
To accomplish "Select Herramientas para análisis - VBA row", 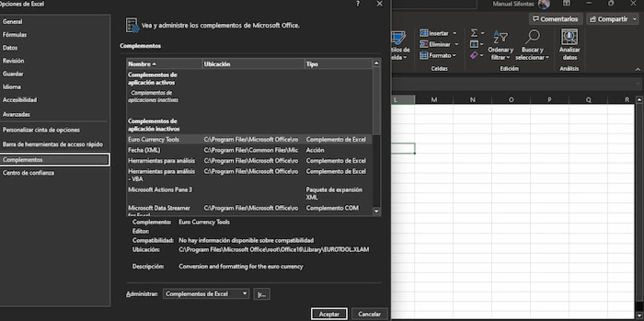I will [249, 175].
